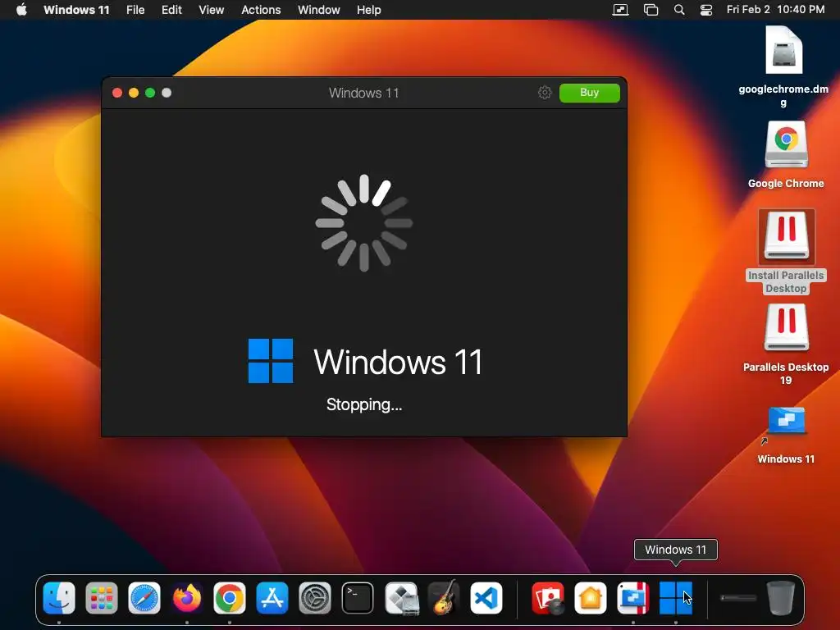Open Home app from the Dock

[x=591, y=598]
